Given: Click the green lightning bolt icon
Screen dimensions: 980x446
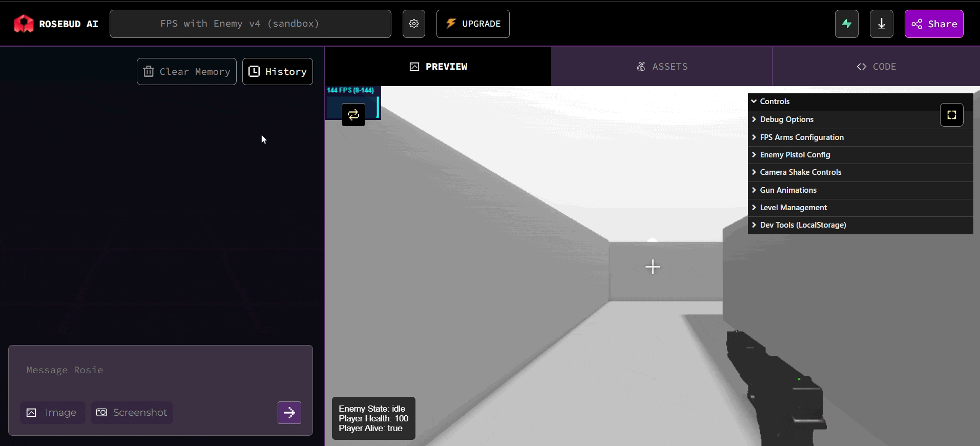Looking at the screenshot, I should pos(847,24).
